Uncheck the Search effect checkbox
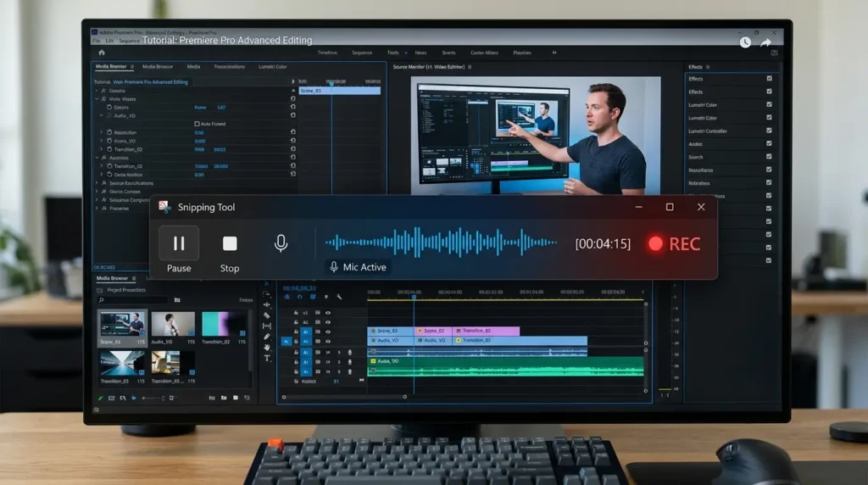The image size is (868, 485). click(x=769, y=157)
